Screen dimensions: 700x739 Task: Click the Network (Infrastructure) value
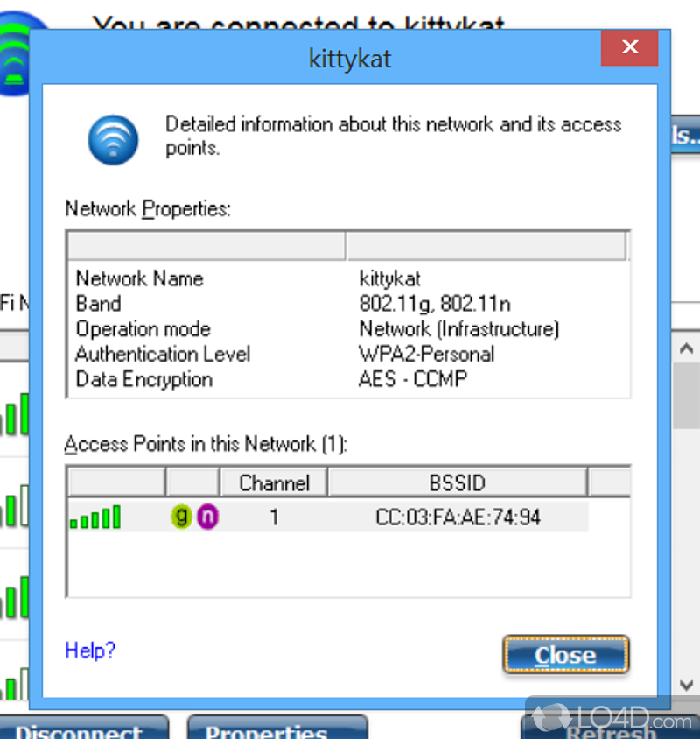click(459, 329)
